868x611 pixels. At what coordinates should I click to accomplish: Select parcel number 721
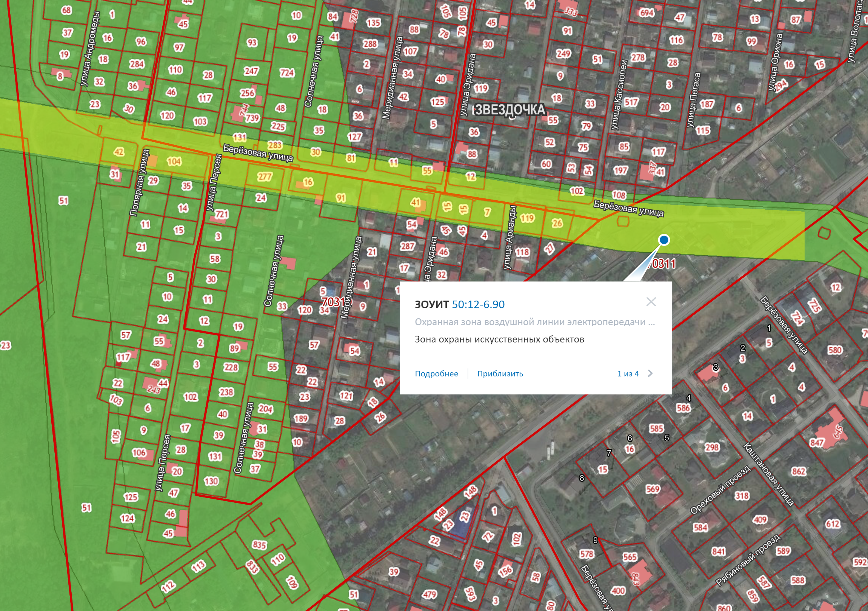[222, 215]
